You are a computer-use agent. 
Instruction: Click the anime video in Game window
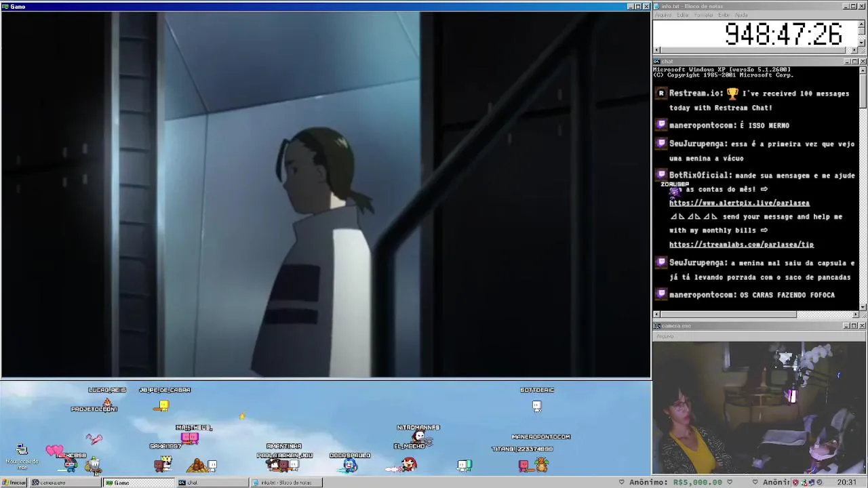coord(325,194)
